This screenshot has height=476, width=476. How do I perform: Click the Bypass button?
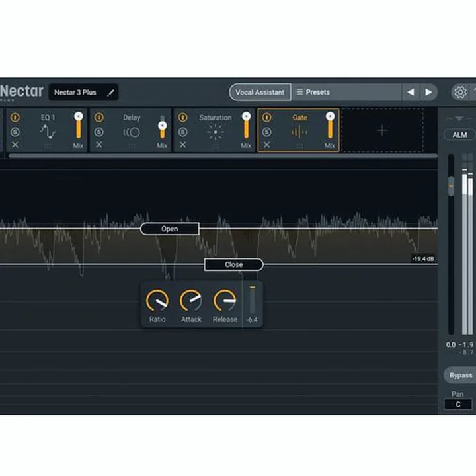click(x=461, y=376)
